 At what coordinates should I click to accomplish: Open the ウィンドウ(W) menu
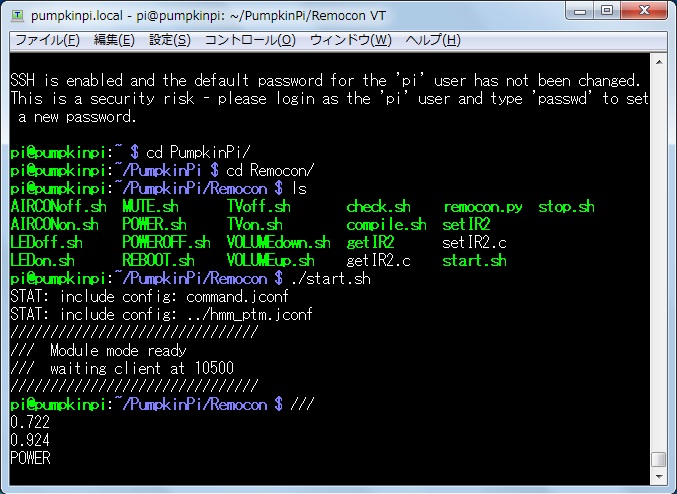pos(351,40)
